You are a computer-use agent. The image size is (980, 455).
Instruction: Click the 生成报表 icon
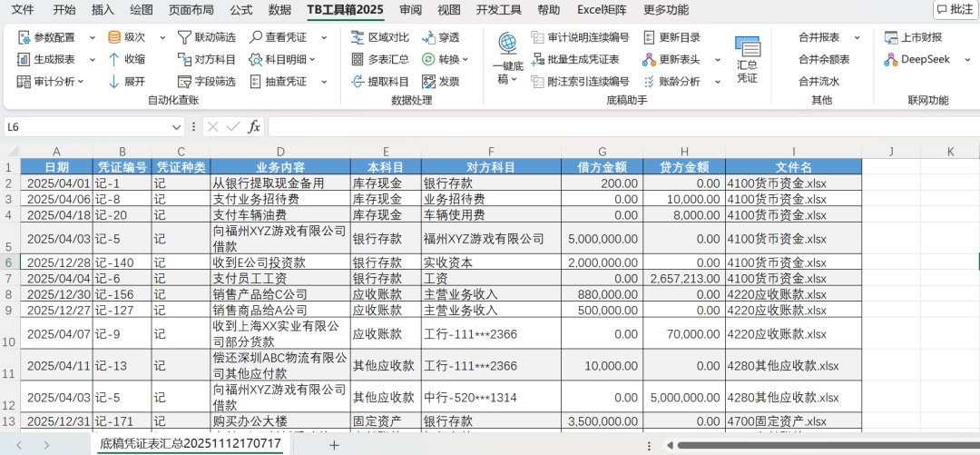[x=24, y=60]
